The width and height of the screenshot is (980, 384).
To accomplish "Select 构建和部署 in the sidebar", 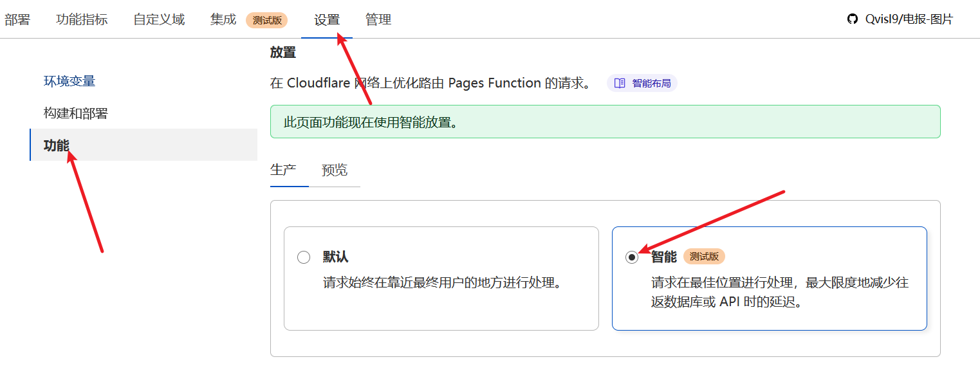I will click(x=76, y=113).
